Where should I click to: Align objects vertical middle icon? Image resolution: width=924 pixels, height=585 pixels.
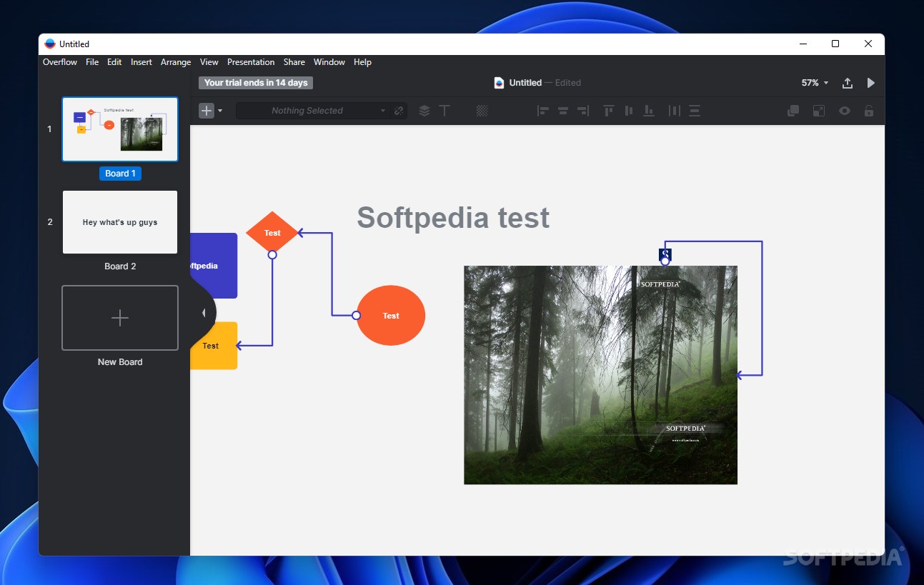coord(629,111)
